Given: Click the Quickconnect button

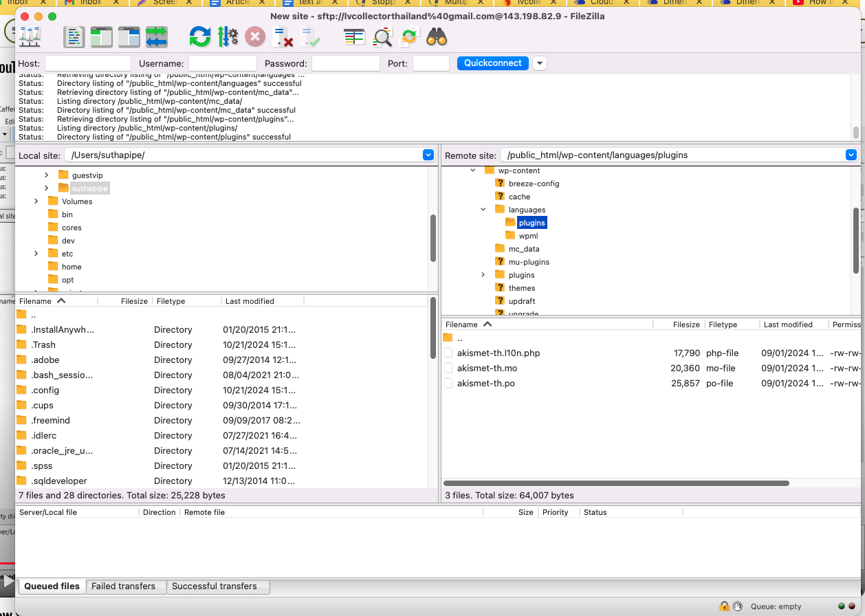Looking at the screenshot, I should coord(493,63).
